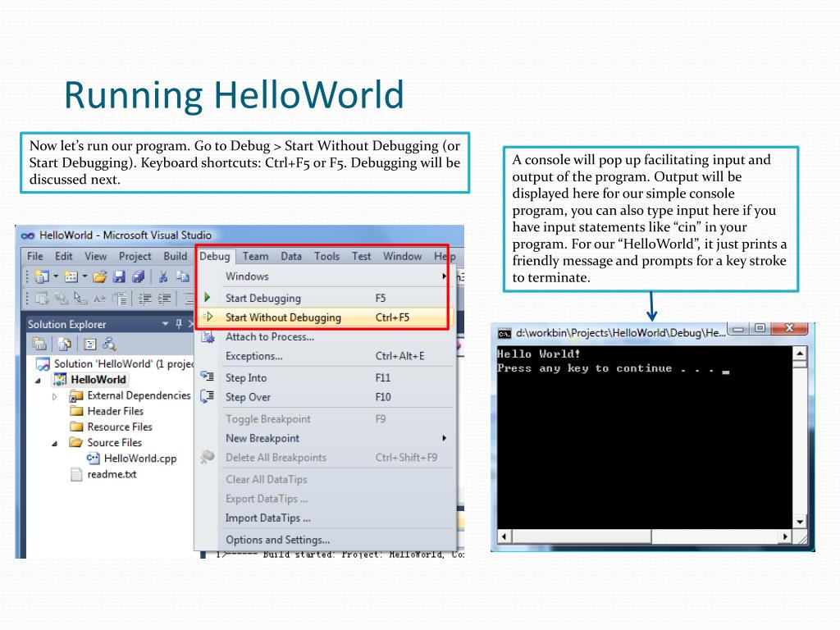Click the Step Over icon

click(x=208, y=396)
